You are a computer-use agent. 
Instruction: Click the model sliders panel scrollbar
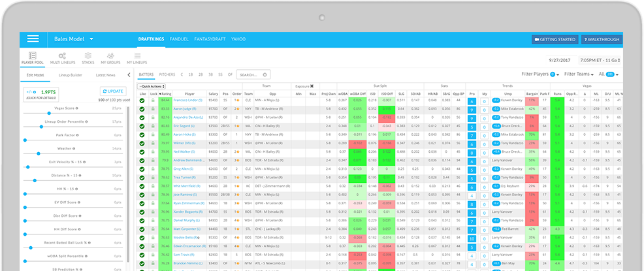point(128,185)
